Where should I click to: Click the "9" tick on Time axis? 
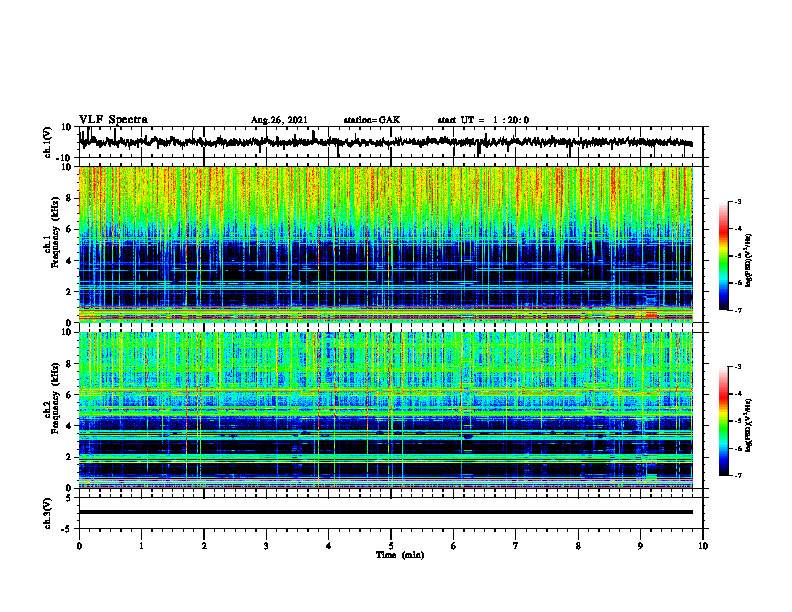640,546
